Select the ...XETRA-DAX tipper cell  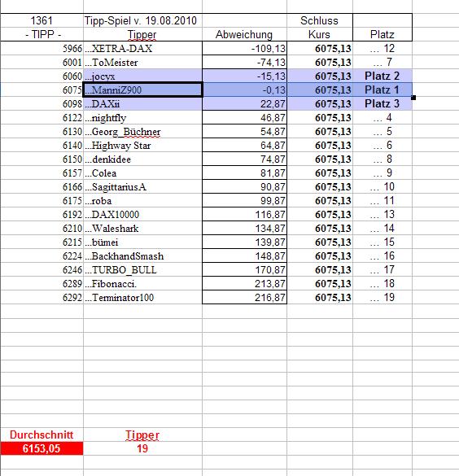tap(142, 48)
